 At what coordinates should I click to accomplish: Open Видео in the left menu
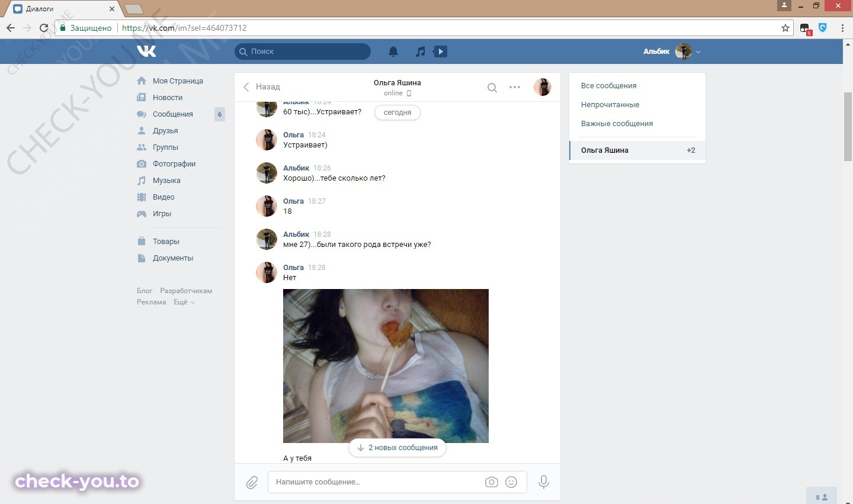(163, 197)
